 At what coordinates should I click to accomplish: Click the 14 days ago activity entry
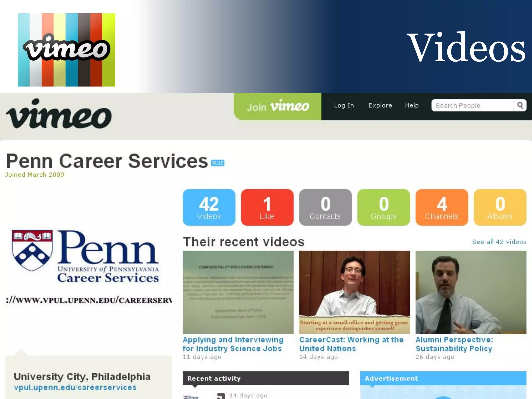click(248, 395)
